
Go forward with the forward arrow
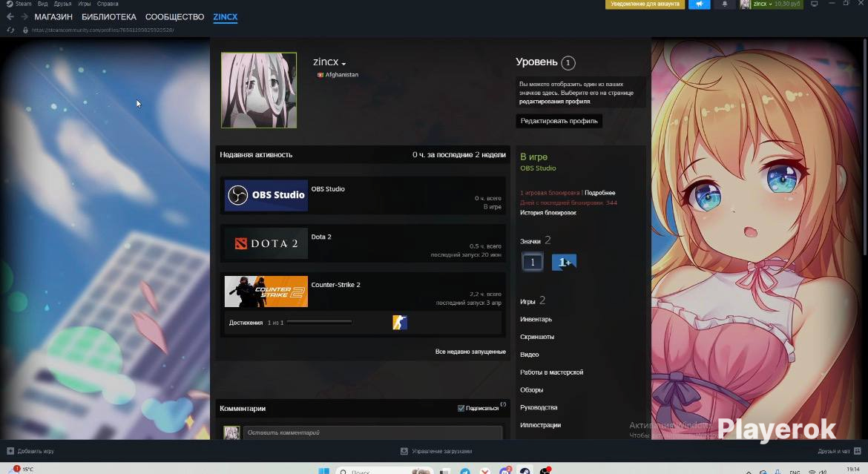pos(24,16)
